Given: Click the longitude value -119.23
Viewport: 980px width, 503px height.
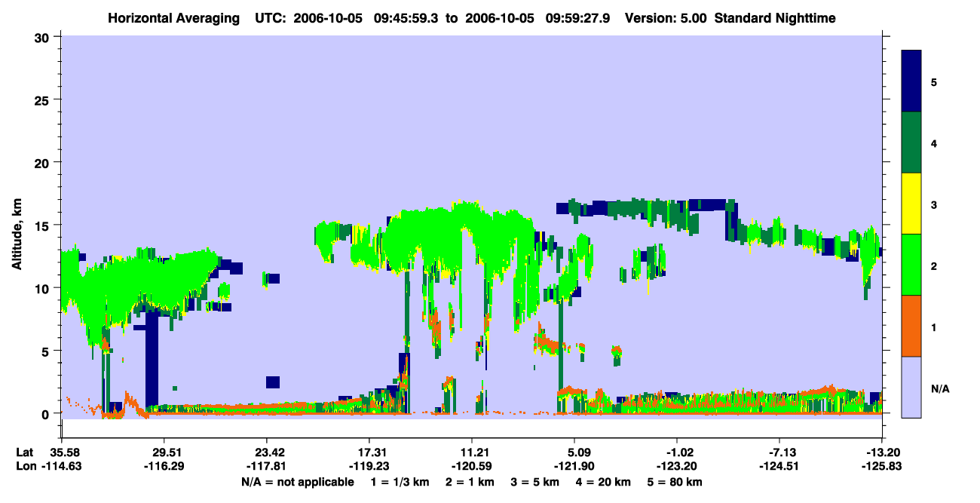Looking at the screenshot, I should (x=369, y=466).
